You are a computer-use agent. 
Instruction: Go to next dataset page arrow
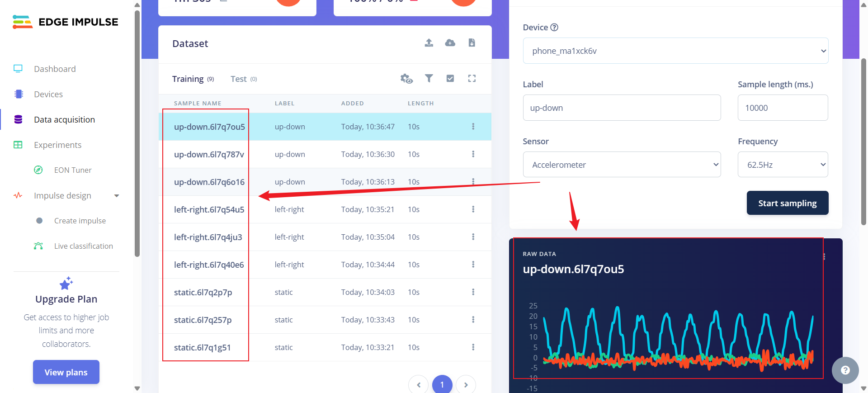466,385
